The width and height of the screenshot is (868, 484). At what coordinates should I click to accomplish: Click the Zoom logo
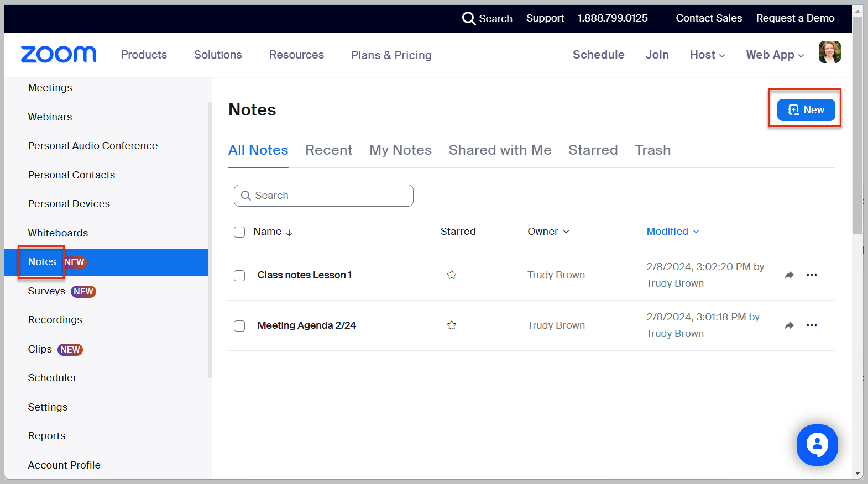(x=59, y=54)
